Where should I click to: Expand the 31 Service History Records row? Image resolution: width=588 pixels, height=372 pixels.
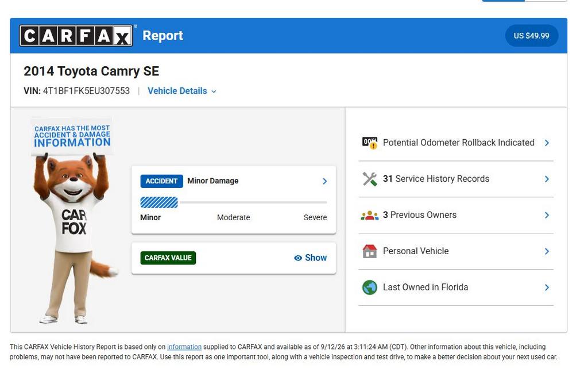[x=456, y=179]
